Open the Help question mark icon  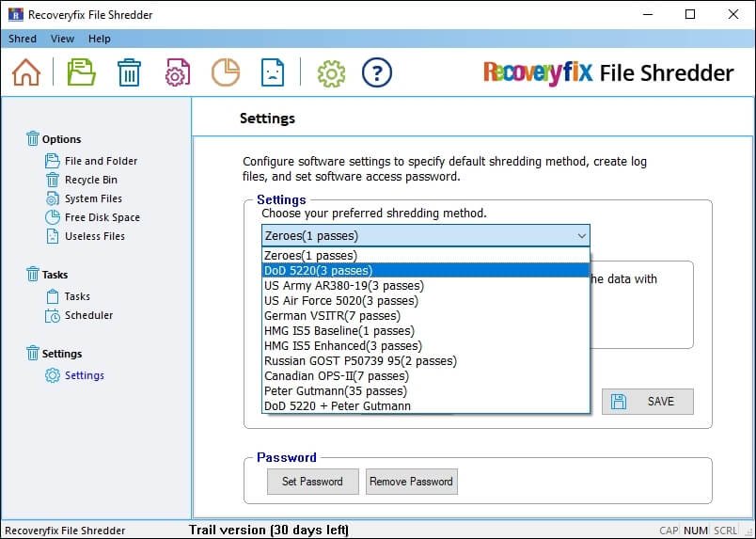click(376, 72)
